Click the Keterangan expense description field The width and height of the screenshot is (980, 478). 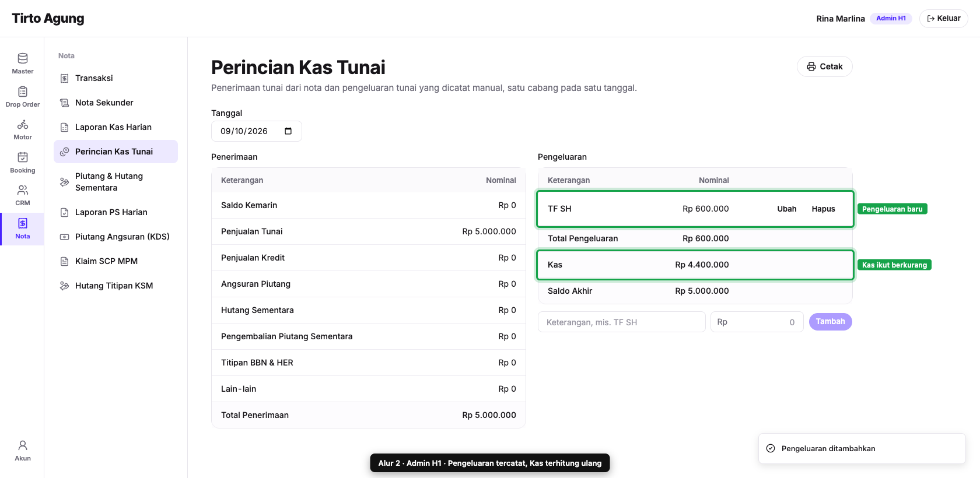pos(621,322)
